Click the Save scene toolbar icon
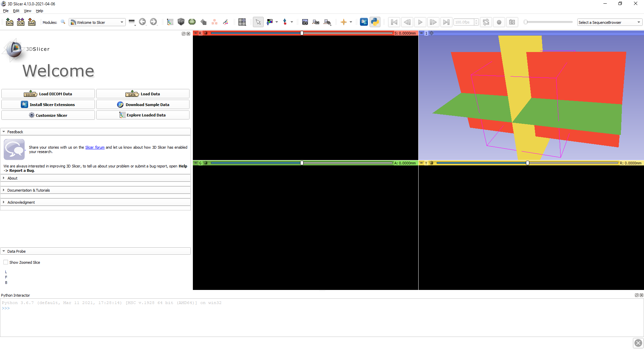644x349 pixels. (32, 22)
